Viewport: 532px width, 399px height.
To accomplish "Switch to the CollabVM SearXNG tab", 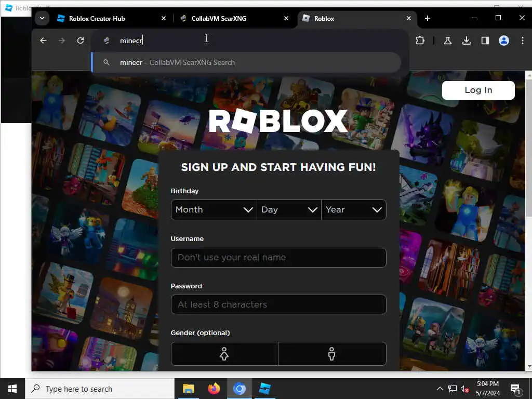I will [x=234, y=18].
